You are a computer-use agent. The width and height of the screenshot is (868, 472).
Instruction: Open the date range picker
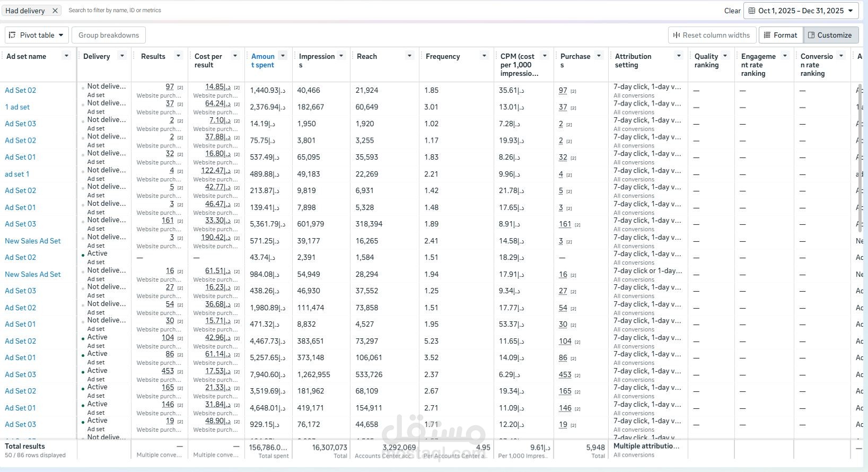(801, 11)
